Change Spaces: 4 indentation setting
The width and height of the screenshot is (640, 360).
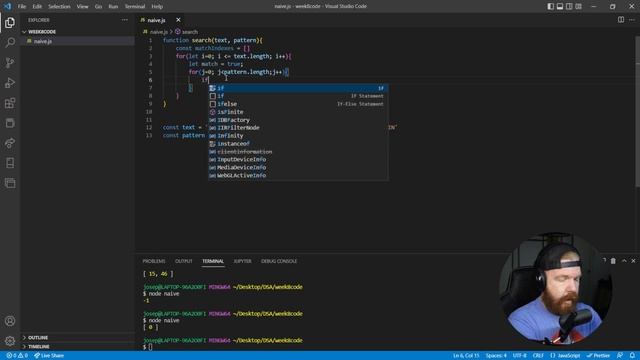pos(496,356)
